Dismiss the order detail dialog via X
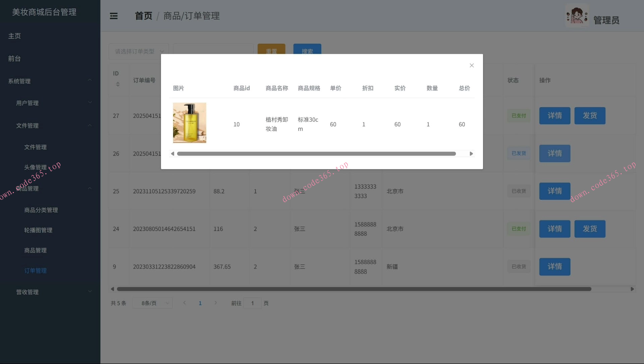 click(x=472, y=65)
